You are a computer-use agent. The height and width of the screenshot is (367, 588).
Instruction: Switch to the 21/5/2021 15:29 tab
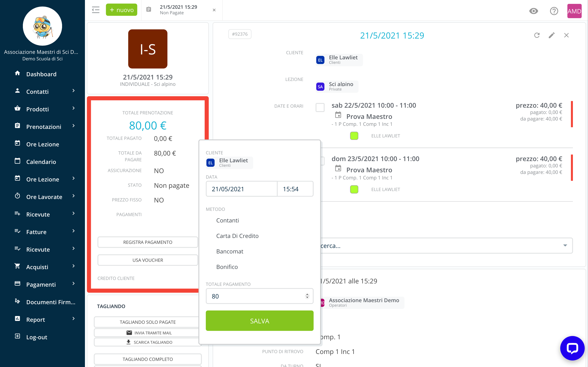(x=178, y=10)
